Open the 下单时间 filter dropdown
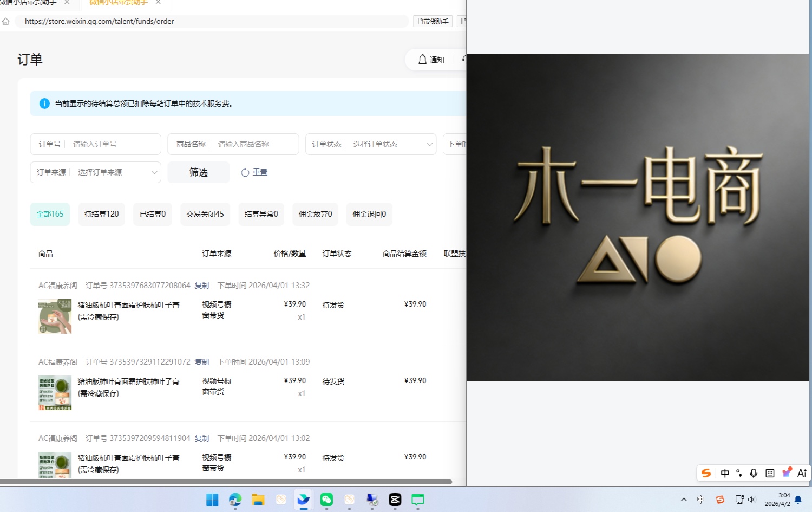 coord(457,144)
